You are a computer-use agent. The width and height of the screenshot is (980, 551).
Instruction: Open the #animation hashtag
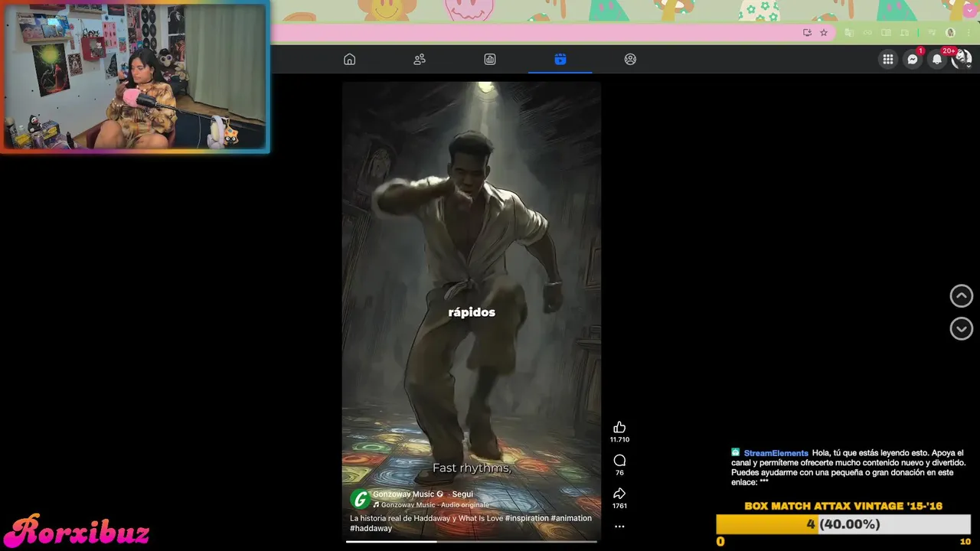tap(571, 518)
